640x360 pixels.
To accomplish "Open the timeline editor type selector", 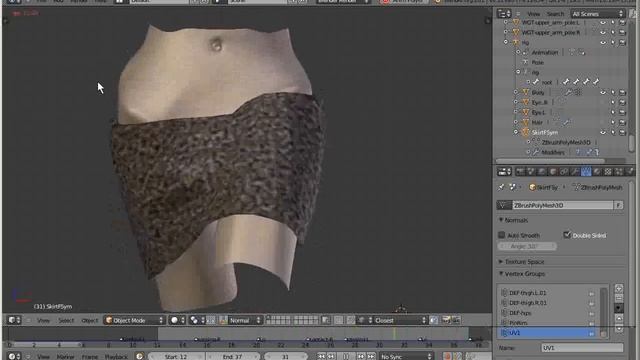I will pos(14,356).
